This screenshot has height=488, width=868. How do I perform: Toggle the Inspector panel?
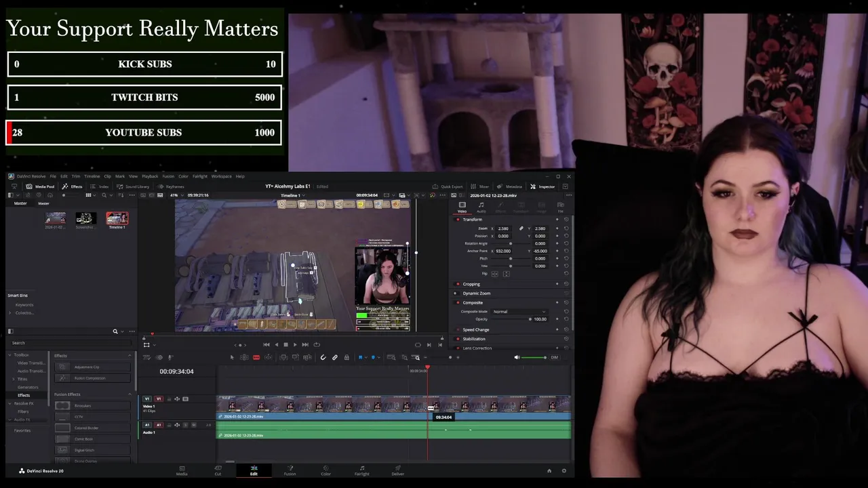click(x=542, y=186)
